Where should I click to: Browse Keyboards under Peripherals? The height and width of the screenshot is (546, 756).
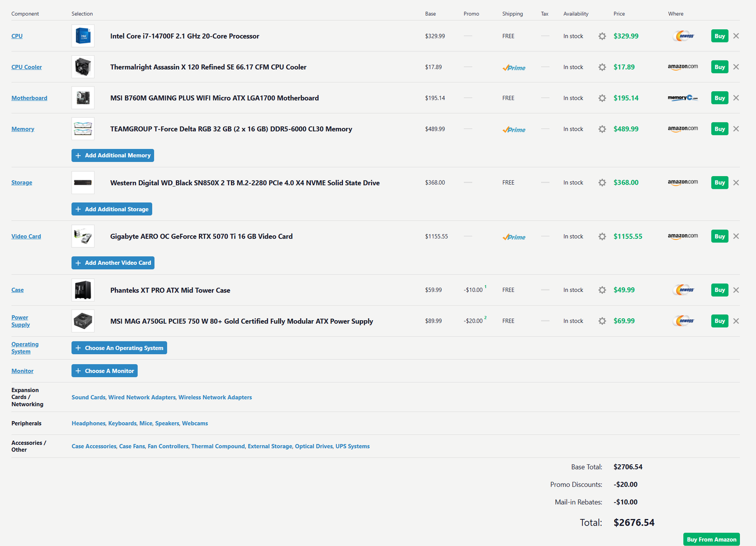[x=122, y=423]
